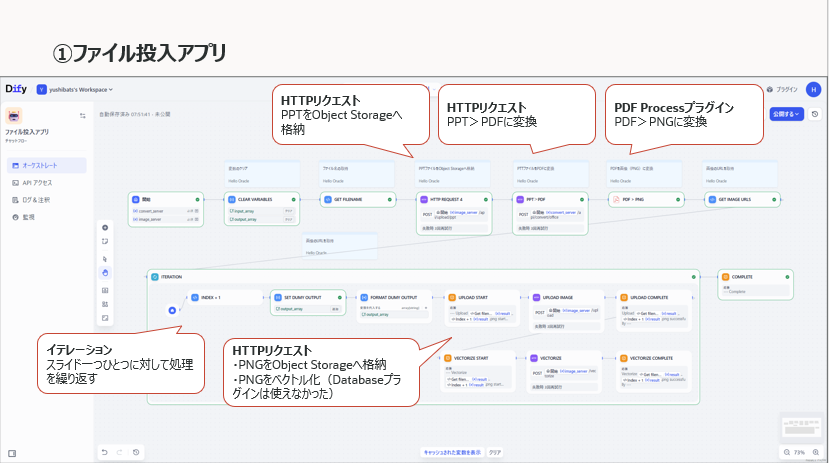Select the pointer mode tool
The width and height of the screenshot is (829, 463).
(x=105, y=259)
